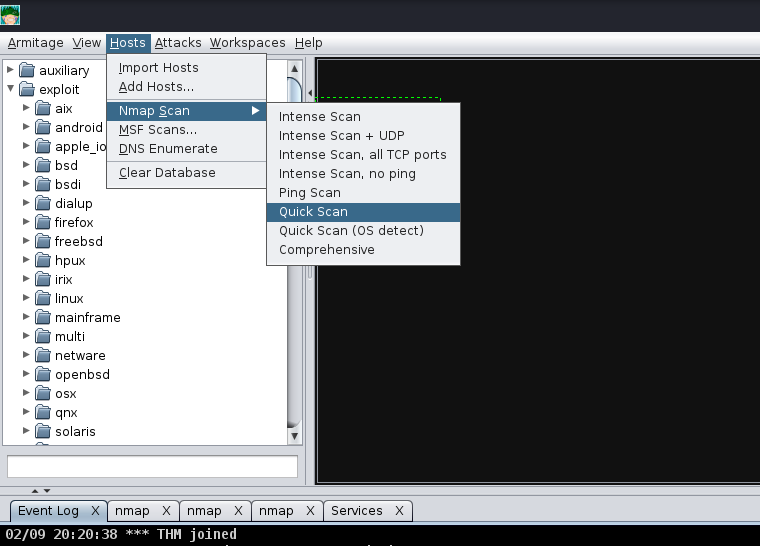This screenshot has width=760, height=546.
Task: Close the Event Log tab
Action: (x=95, y=511)
